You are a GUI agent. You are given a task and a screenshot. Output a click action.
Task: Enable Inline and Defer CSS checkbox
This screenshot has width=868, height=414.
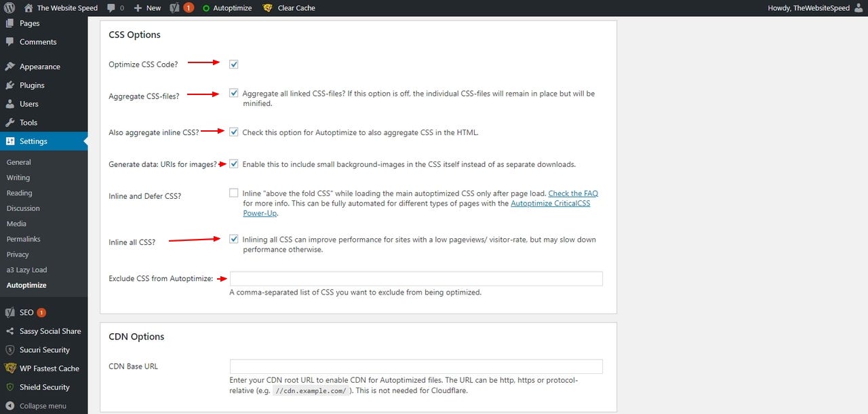tap(234, 193)
